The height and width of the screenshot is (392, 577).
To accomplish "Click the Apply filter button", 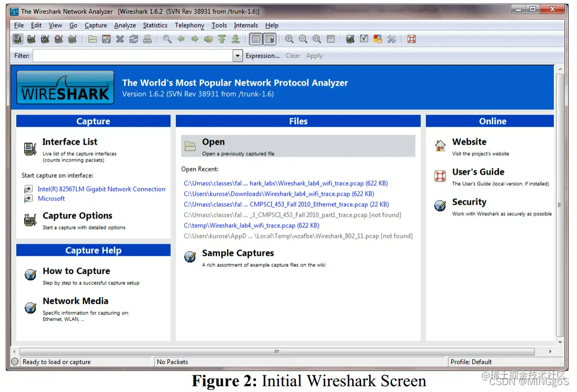I will click(314, 56).
